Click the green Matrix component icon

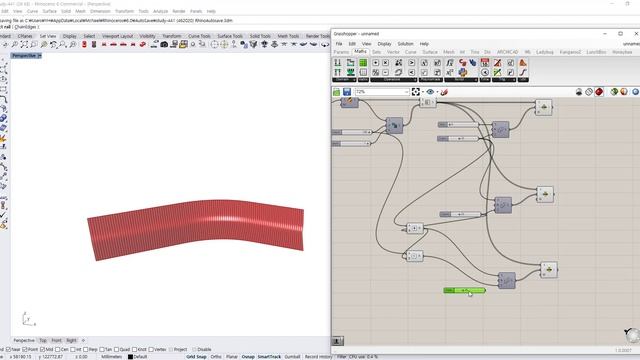point(363,63)
